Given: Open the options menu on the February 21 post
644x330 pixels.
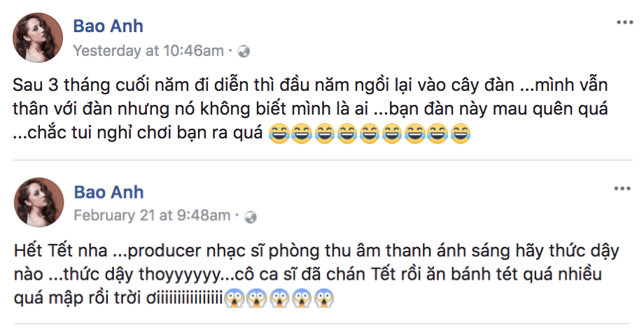Looking at the screenshot, I should [x=622, y=189].
